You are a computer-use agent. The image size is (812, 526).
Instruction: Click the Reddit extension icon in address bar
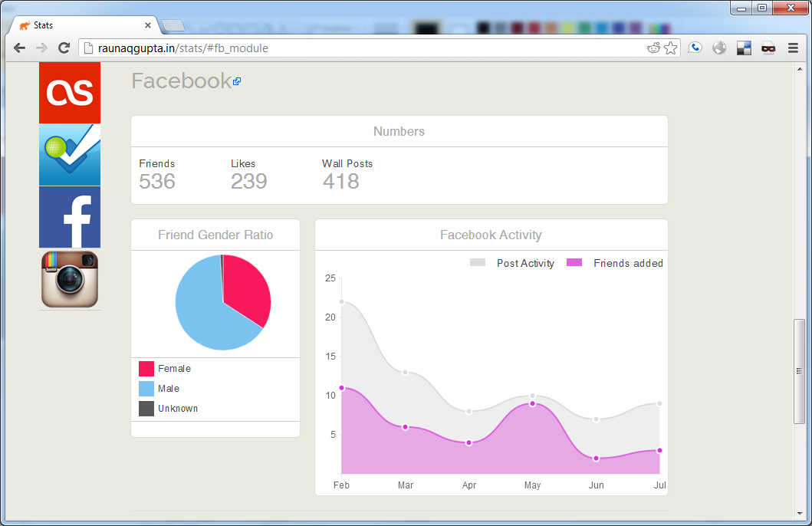click(653, 48)
